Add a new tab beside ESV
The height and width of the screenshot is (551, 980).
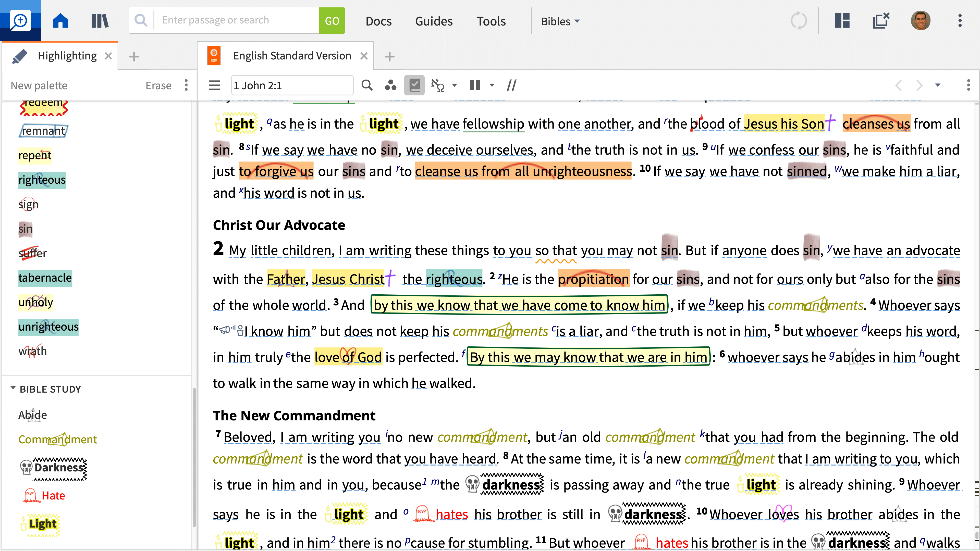point(389,57)
